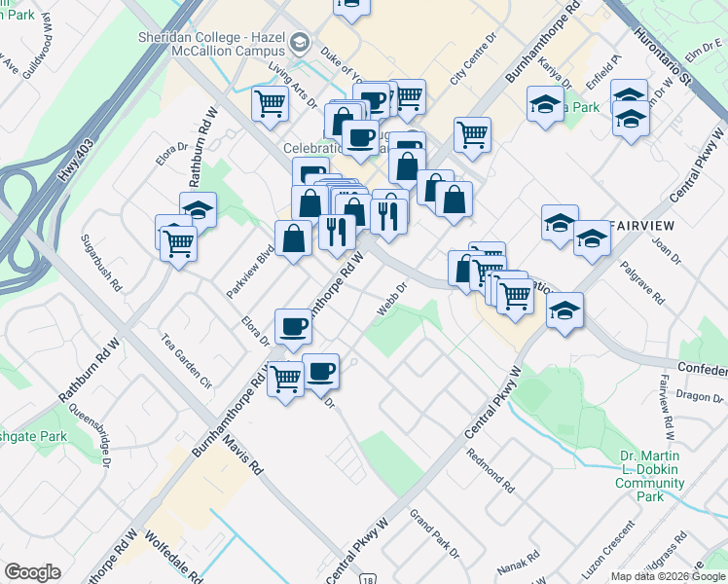This screenshot has width=728, height=584.
Task: Select the Guildwood Way street label
Action: [x=38, y=46]
